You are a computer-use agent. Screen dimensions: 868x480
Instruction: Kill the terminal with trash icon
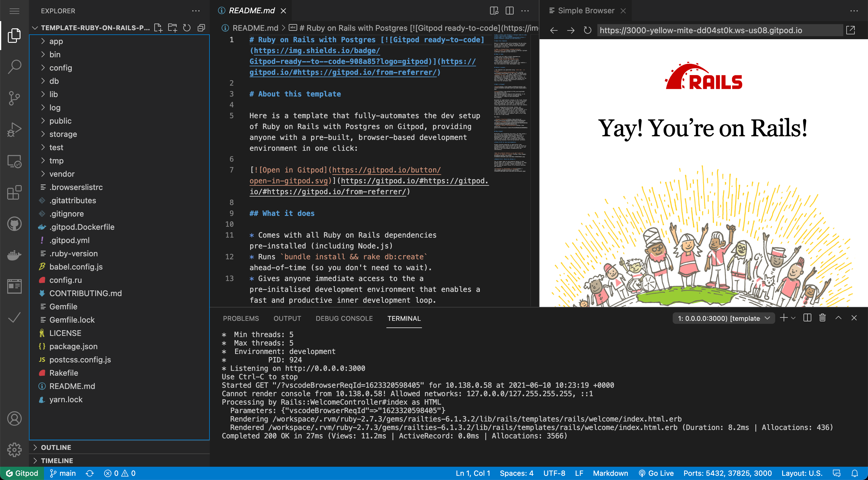[x=822, y=318]
